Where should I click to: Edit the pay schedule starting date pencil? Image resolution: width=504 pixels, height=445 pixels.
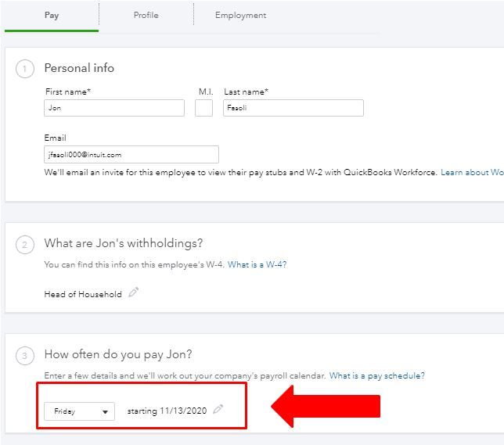(x=218, y=409)
